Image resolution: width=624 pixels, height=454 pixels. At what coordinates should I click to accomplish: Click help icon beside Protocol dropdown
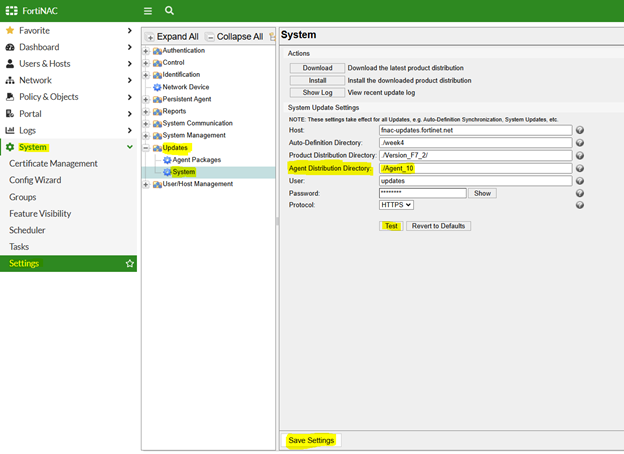point(580,205)
